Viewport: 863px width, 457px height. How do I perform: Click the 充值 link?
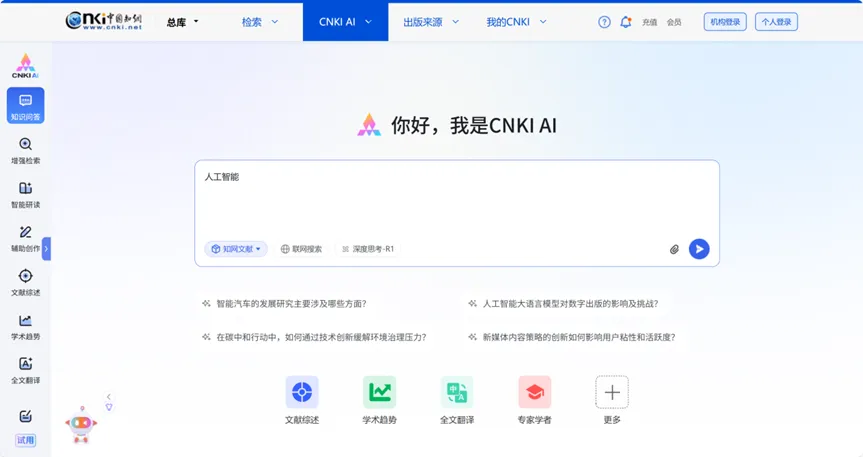click(649, 22)
